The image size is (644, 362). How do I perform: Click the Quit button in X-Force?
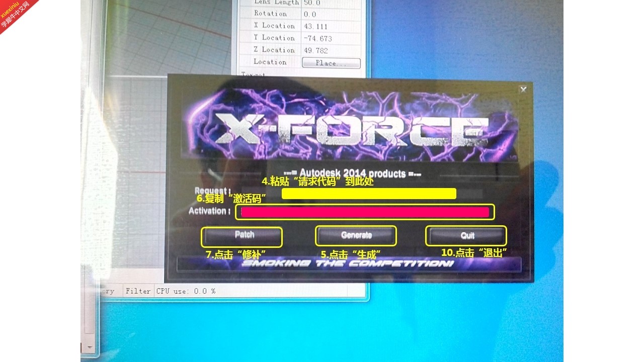466,235
